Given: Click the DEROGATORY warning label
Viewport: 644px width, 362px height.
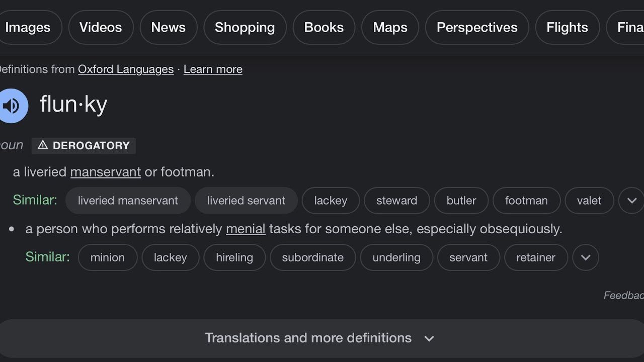Looking at the screenshot, I should [x=84, y=146].
